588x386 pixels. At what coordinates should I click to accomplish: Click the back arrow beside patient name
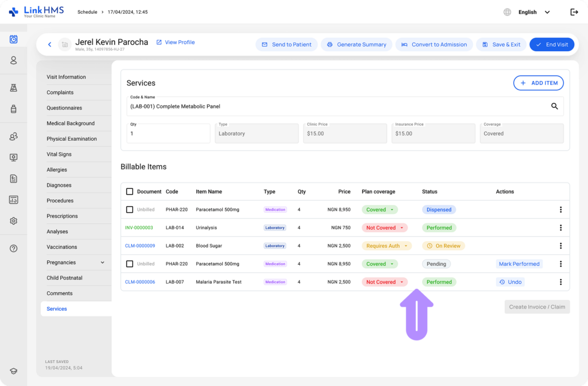49,45
